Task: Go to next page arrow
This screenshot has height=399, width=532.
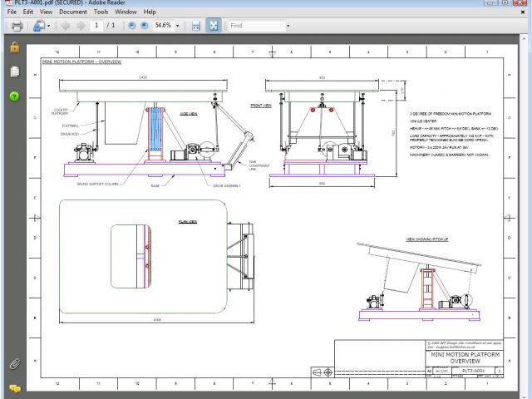Action: [81, 26]
